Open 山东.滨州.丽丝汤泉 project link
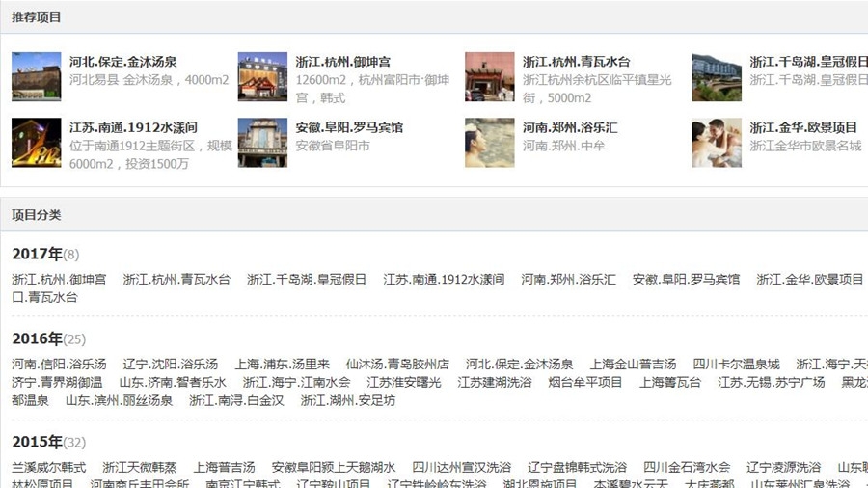Image resolution: width=868 pixels, height=488 pixels. click(119, 400)
